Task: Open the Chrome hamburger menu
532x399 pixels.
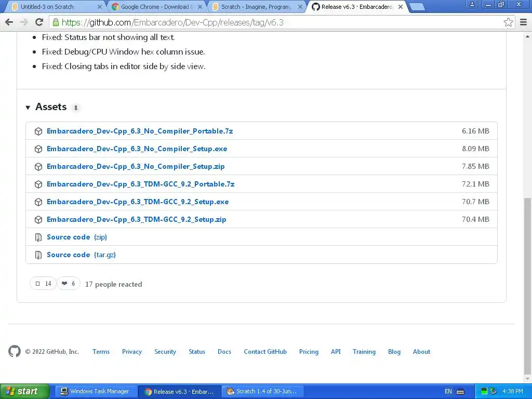Action: pos(524,22)
